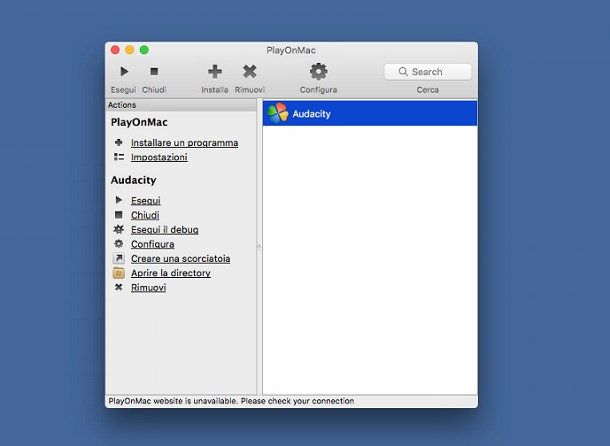Viewport: 610px width, 446px height.
Task: Click the folder icon beside Aprire la directory
Action: click(x=119, y=273)
